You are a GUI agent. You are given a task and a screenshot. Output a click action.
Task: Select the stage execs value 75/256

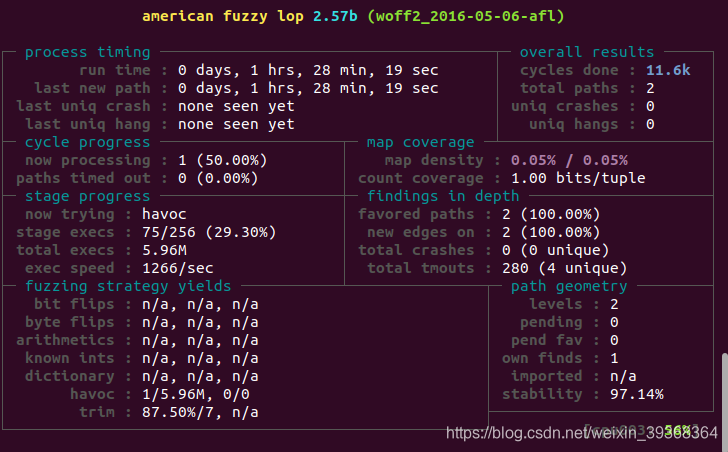(169, 232)
